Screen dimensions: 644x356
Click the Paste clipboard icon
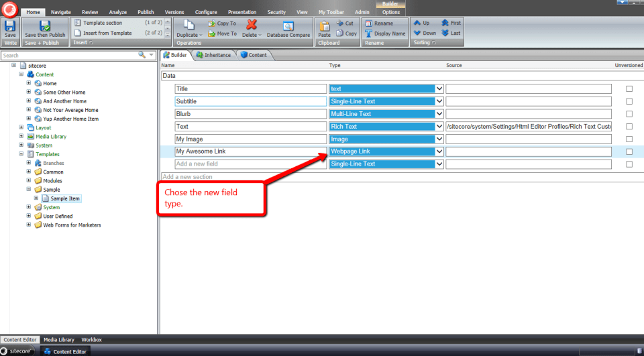[324, 27]
